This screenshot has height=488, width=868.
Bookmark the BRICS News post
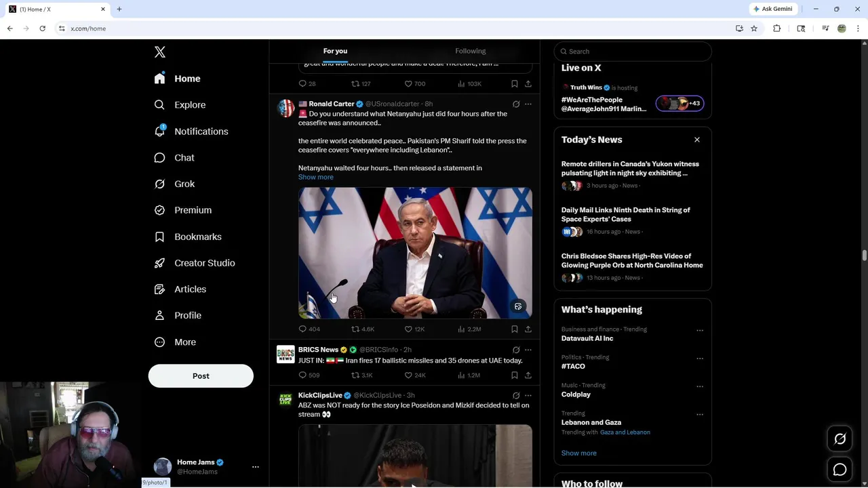point(515,375)
